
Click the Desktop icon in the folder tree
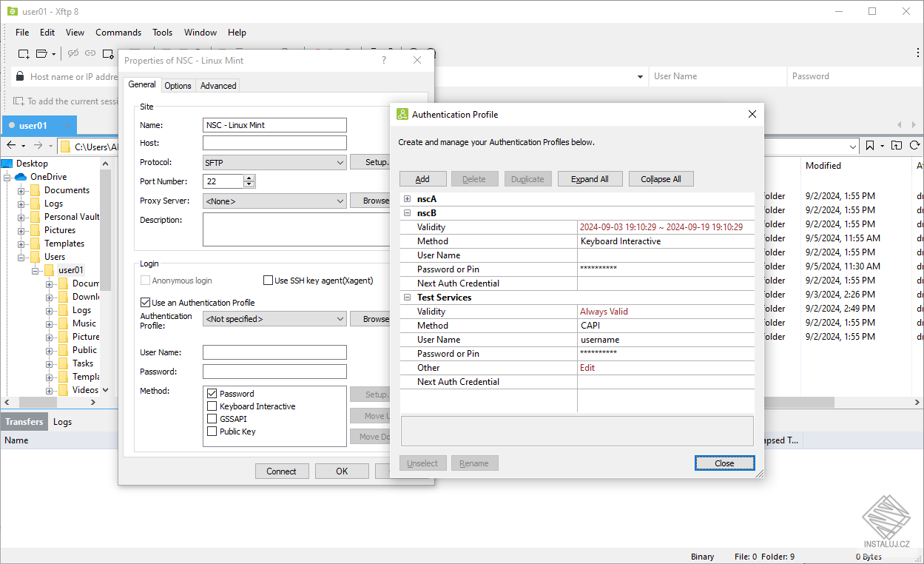tap(7, 164)
